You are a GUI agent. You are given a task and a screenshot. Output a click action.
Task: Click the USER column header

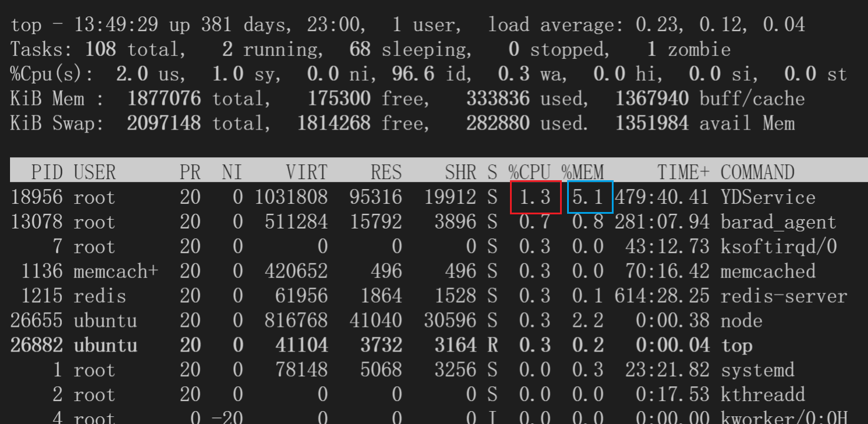coord(95,173)
